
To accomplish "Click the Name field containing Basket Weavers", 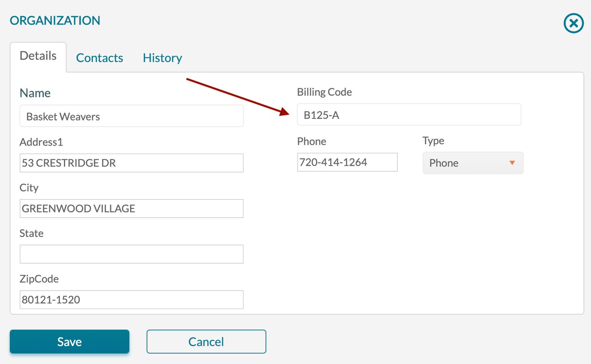I will tap(131, 116).
